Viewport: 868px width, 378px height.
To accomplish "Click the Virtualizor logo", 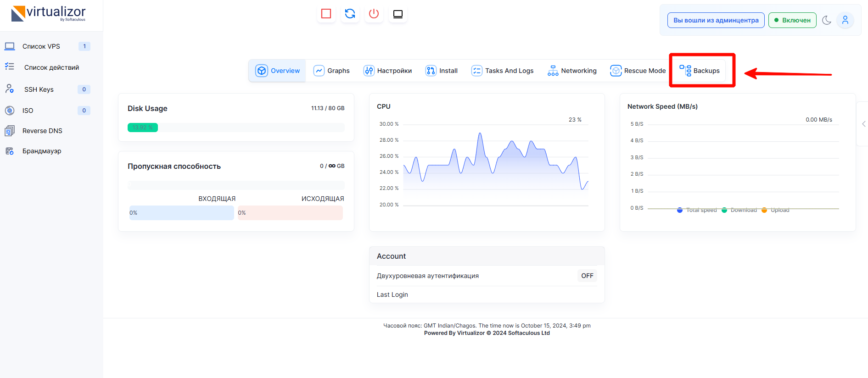I will (48, 14).
